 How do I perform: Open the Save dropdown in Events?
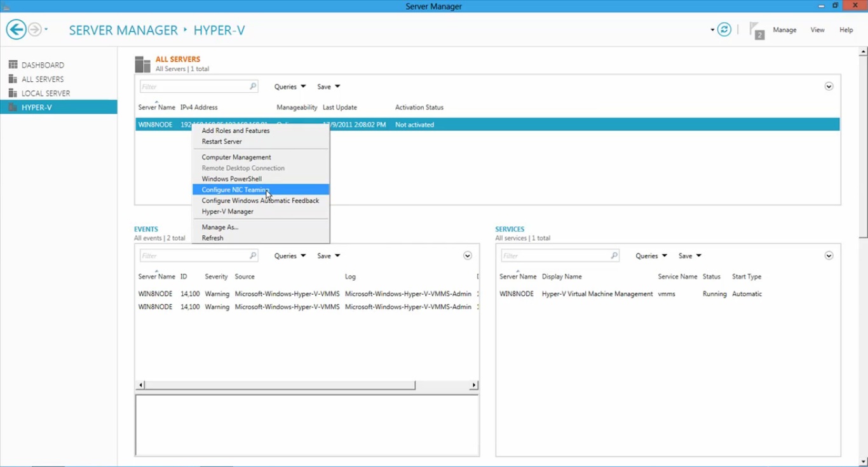click(329, 255)
